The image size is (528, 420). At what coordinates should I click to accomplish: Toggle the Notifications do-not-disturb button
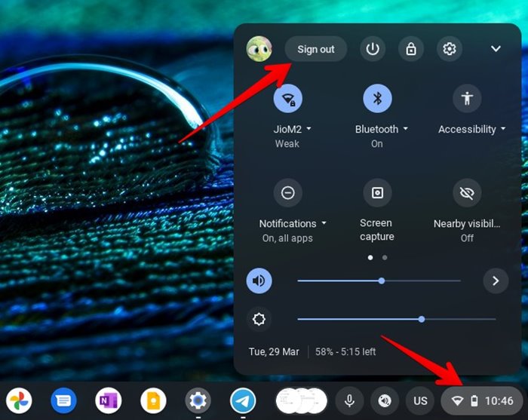pyautogui.click(x=288, y=193)
